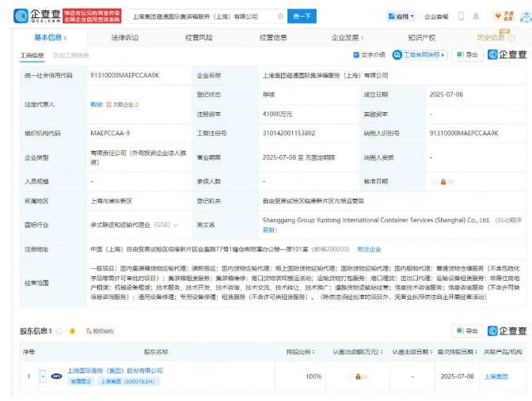The height and width of the screenshot is (401, 532).
Task: Open the 附近企业 link
Action: click(369, 249)
